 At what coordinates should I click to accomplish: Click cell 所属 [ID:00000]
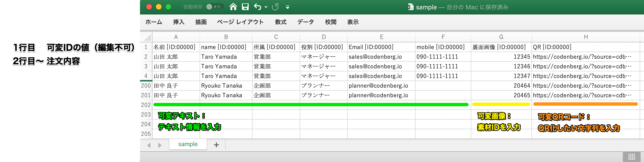[276, 47]
